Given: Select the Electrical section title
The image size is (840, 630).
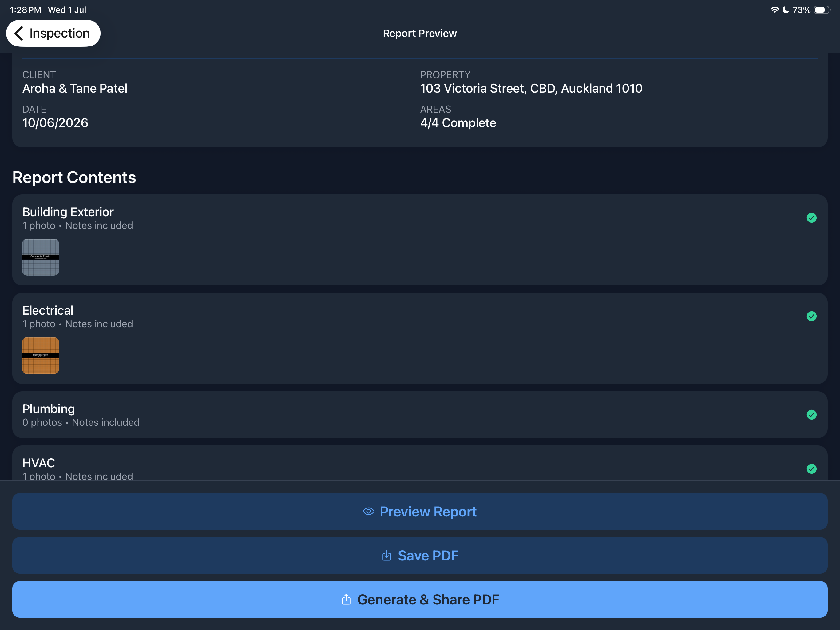Looking at the screenshot, I should 48,310.
